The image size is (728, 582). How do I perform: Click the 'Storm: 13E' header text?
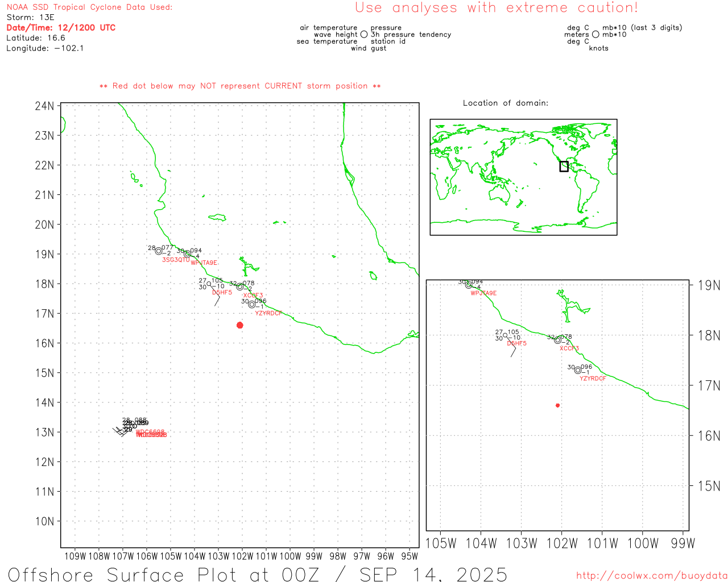[x=30, y=18]
